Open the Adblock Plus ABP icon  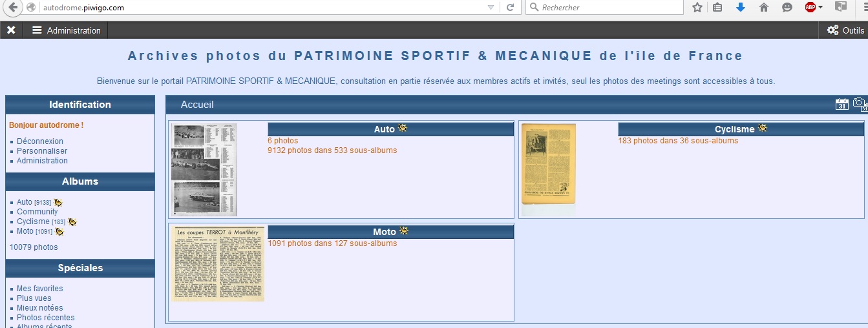810,8
